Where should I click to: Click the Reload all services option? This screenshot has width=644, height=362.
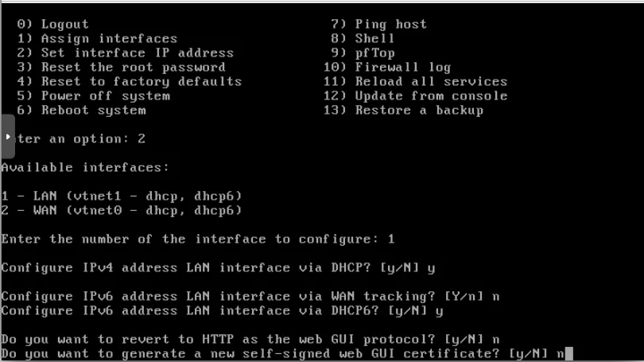tap(430, 82)
